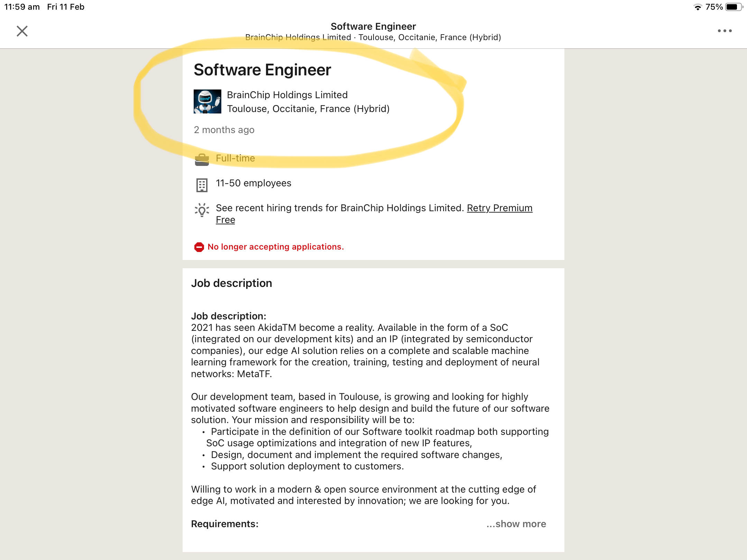Tap the bullet about Support solution deployment
Image resolution: width=747 pixels, height=560 pixels.
pos(307,466)
